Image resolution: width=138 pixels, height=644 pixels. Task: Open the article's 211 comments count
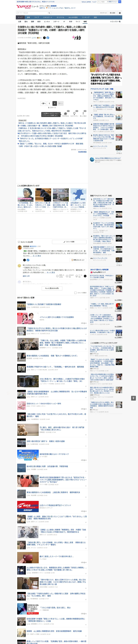pyautogui.click(x=34, y=38)
